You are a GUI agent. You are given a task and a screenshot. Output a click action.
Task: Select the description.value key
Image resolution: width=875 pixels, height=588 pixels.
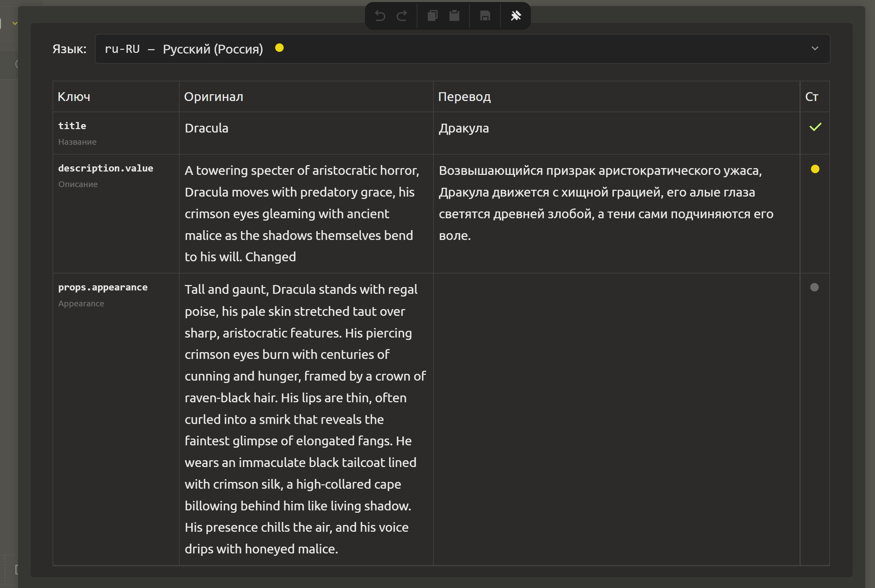tap(106, 168)
